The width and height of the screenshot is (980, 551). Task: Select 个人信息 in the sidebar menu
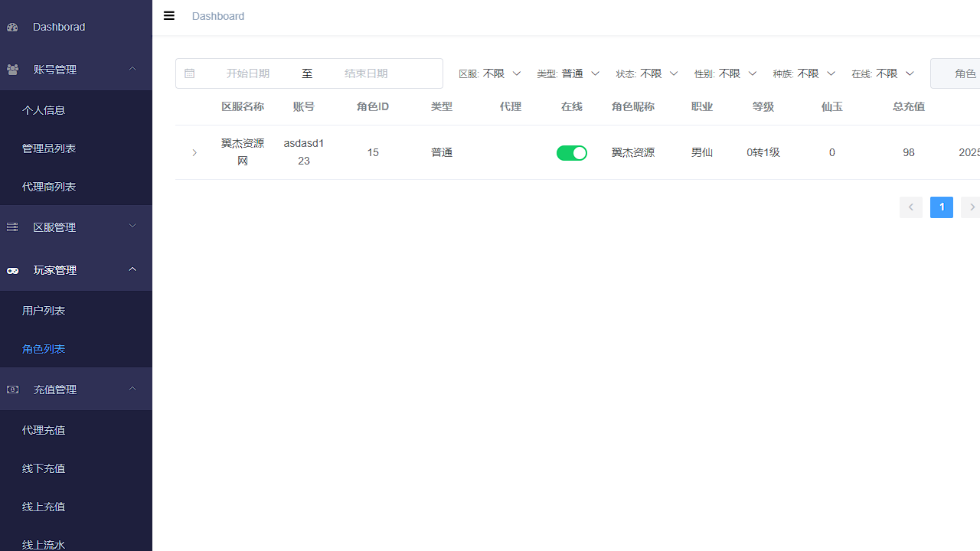(x=44, y=109)
